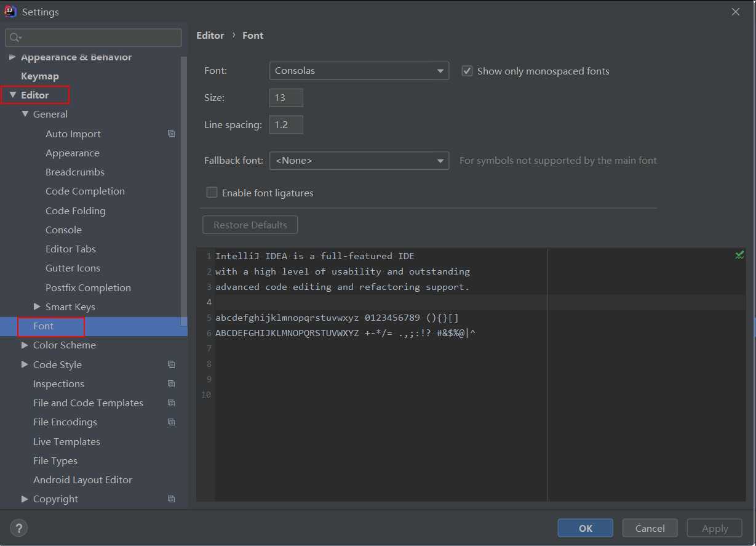This screenshot has width=756, height=546.
Task: Select Gutter Icons settings
Action: (x=73, y=268)
